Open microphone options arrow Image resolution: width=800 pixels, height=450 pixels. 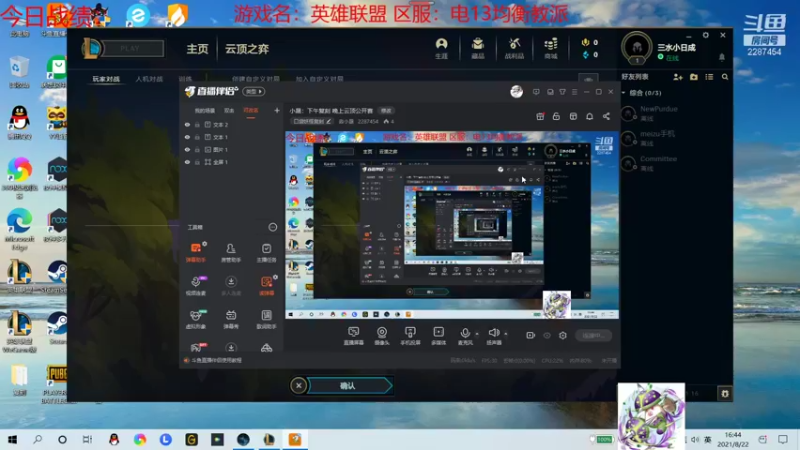pyautogui.click(x=477, y=334)
